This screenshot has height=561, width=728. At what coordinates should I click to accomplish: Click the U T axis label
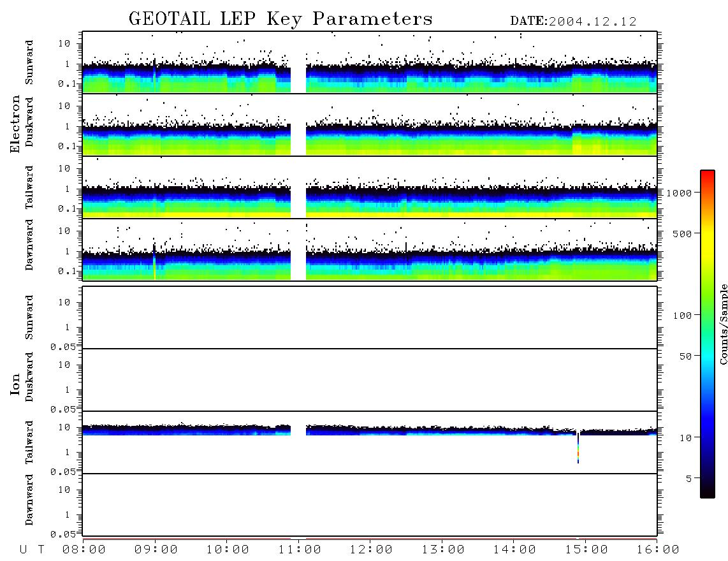tap(32, 550)
